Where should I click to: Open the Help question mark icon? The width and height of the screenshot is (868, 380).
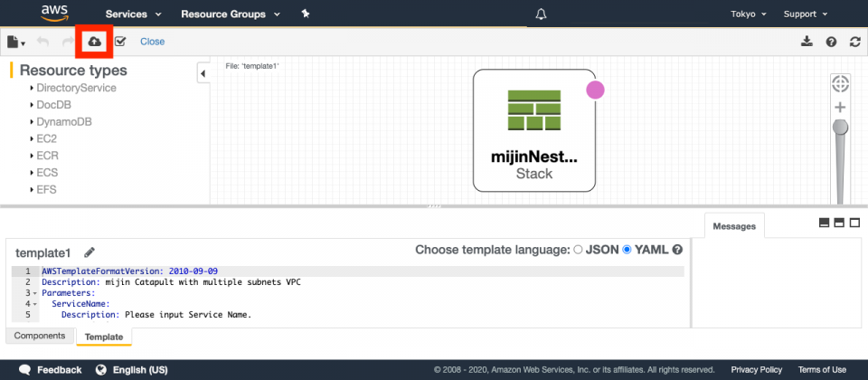[x=831, y=42]
